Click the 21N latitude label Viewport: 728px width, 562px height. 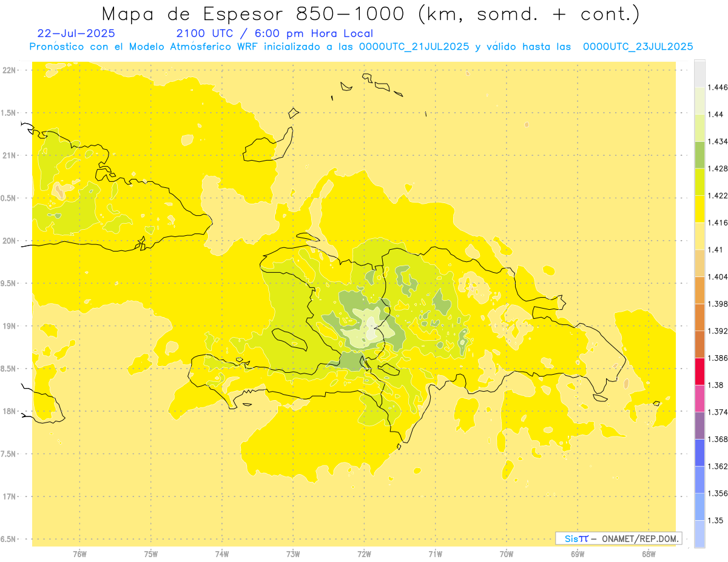point(9,155)
